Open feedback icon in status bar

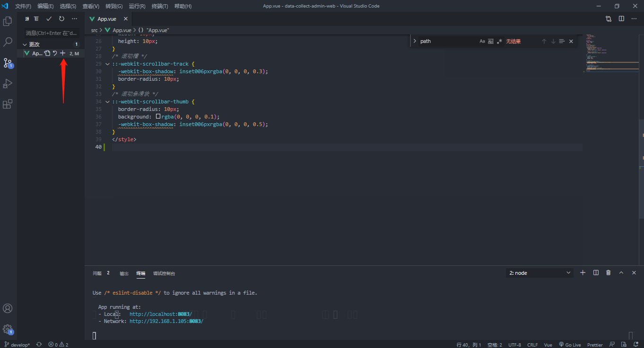(x=612, y=345)
